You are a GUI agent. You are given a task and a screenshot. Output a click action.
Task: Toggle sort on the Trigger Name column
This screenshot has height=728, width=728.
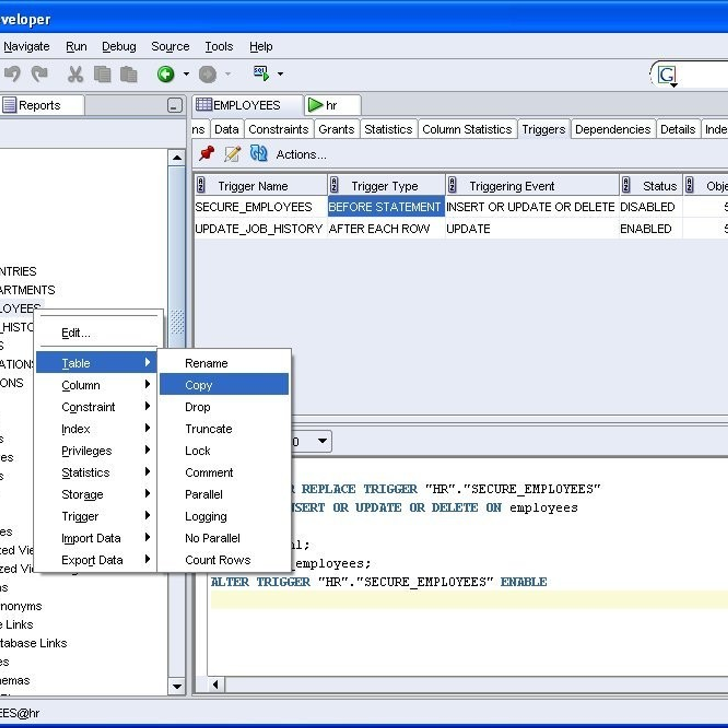tap(253, 186)
